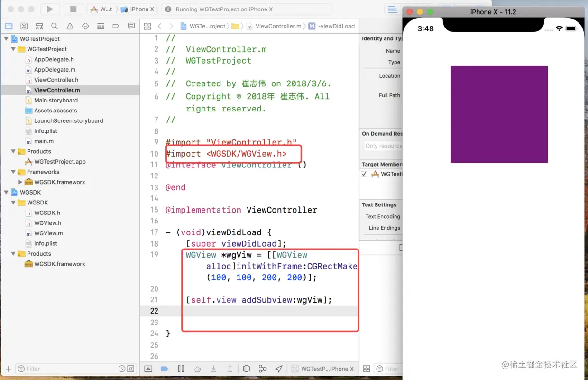Click Step into debug icon
Screen dimensions: 588x380
point(214,369)
